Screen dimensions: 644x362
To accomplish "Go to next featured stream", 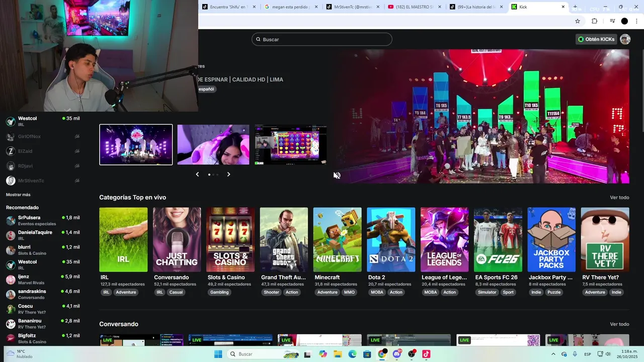I will pyautogui.click(x=228, y=174).
